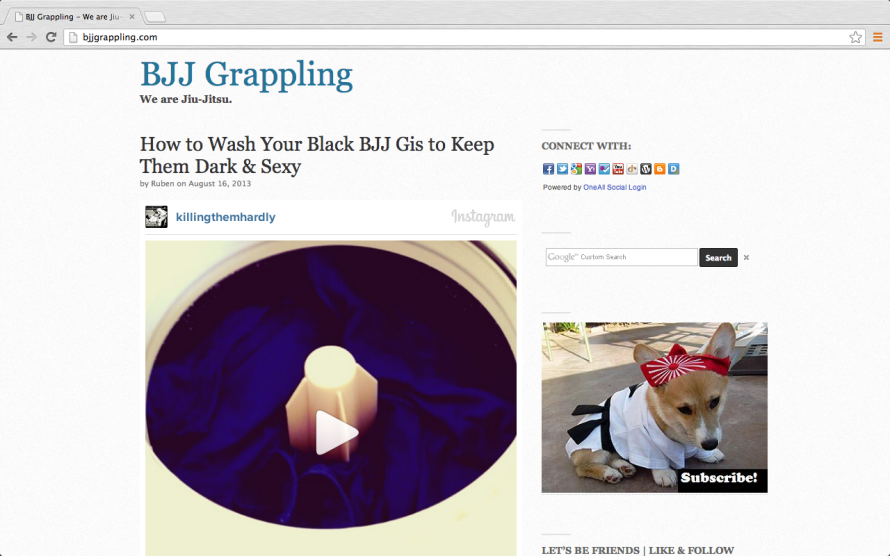This screenshot has width=890, height=556.
Task: Focus the Google Custom Search field
Action: (x=622, y=257)
